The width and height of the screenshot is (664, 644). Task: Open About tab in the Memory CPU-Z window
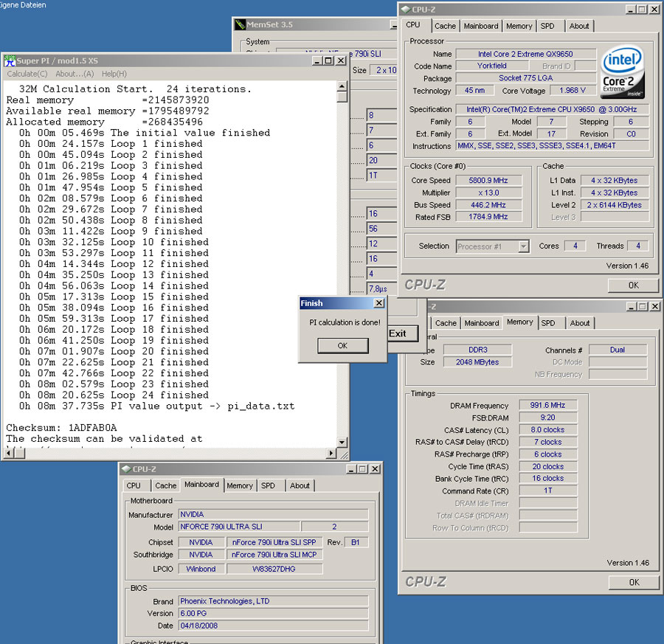580,323
